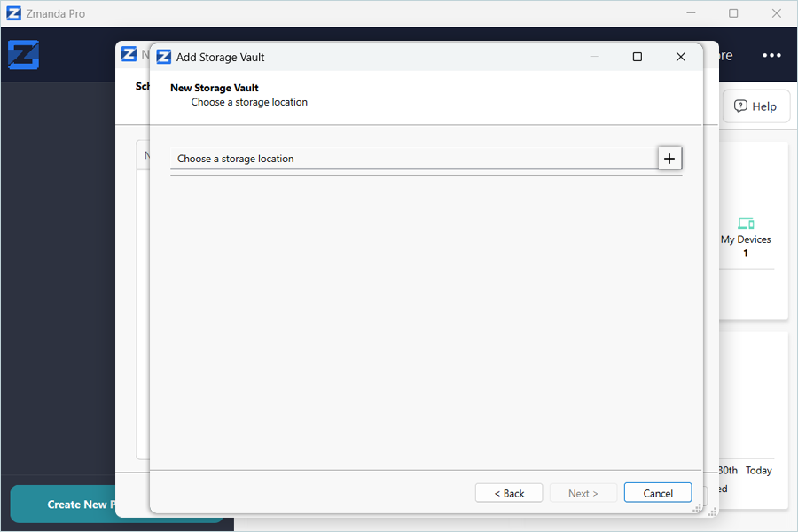Open Help in the Zmanda Pro window
The image size is (798, 532).
pos(755,106)
